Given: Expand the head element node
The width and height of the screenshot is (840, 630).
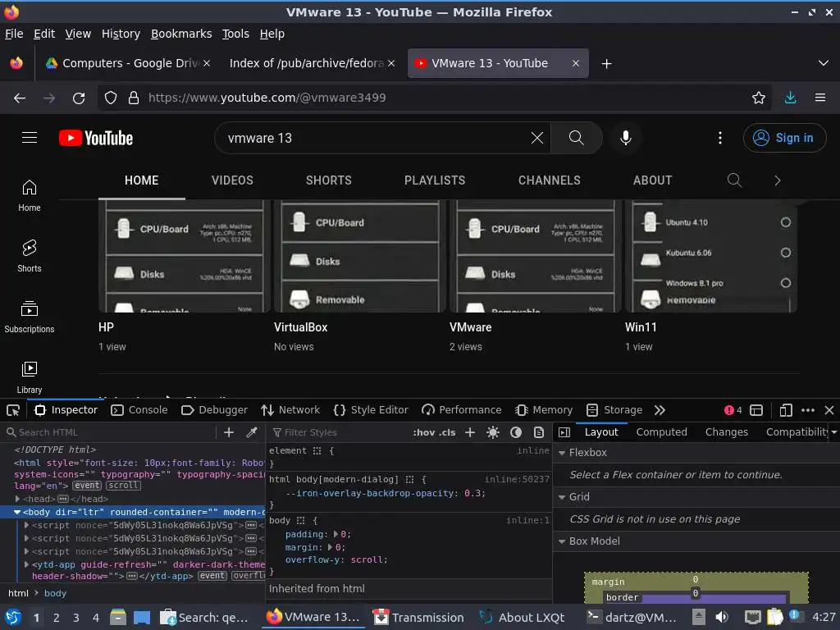Looking at the screenshot, I should [17, 499].
